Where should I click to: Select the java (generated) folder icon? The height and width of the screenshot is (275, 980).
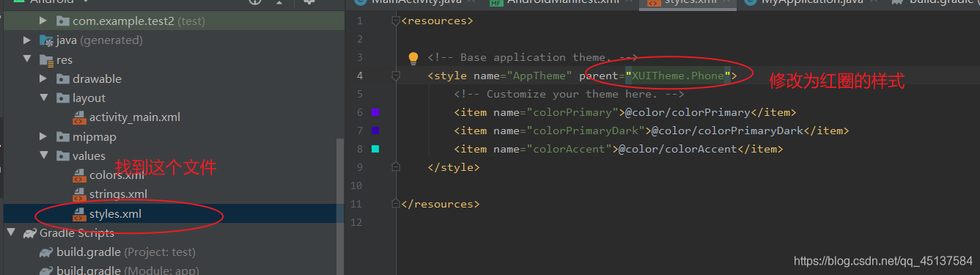46,40
